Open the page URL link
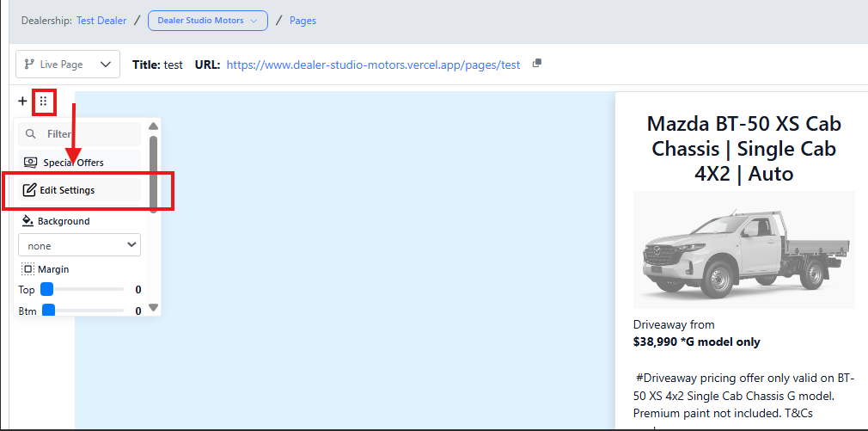868x431 pixels. pyautogui.click(x=373, y=65)
